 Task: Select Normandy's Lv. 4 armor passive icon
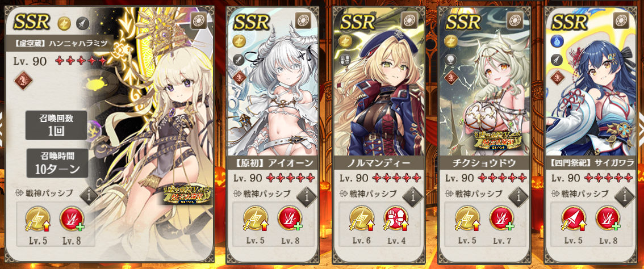pyautogui.click(x=396, y=218)
